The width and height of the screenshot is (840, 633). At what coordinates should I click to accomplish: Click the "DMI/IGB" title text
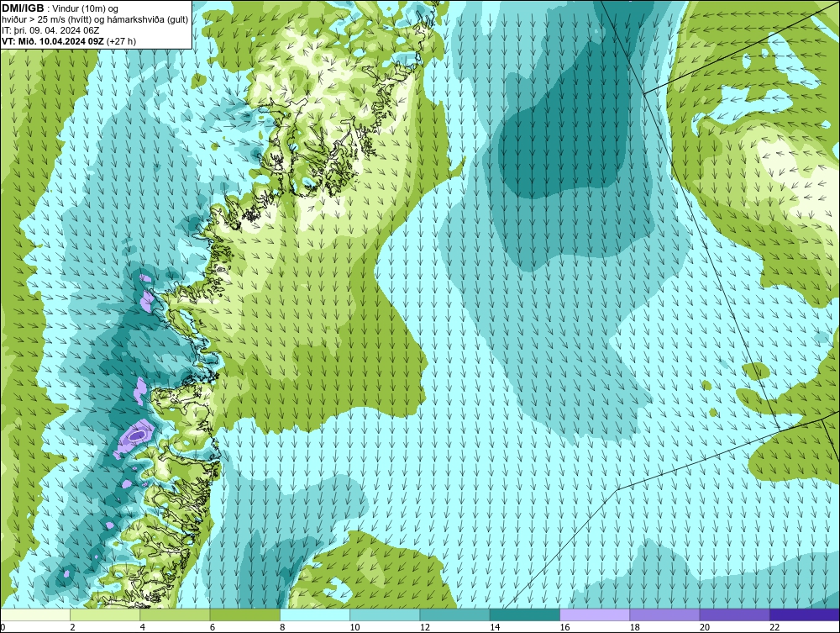[23, 8]
